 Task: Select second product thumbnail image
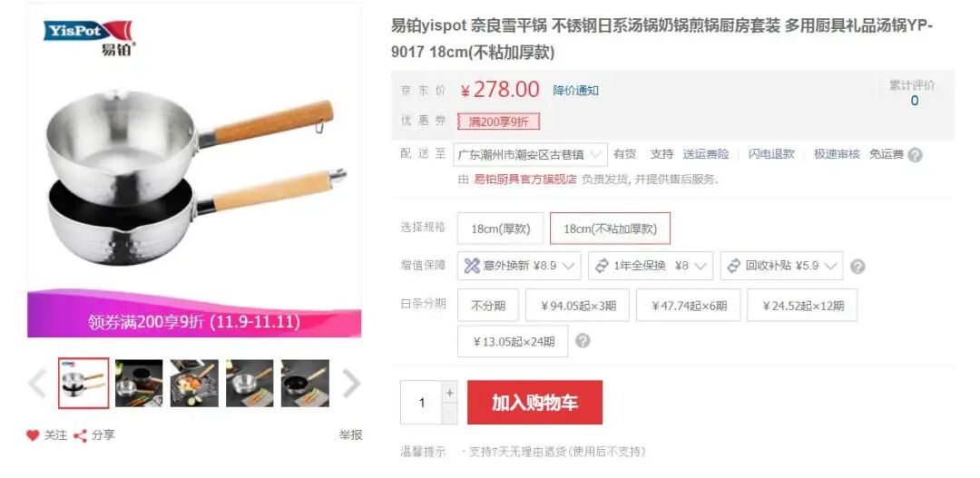(139, 383)
